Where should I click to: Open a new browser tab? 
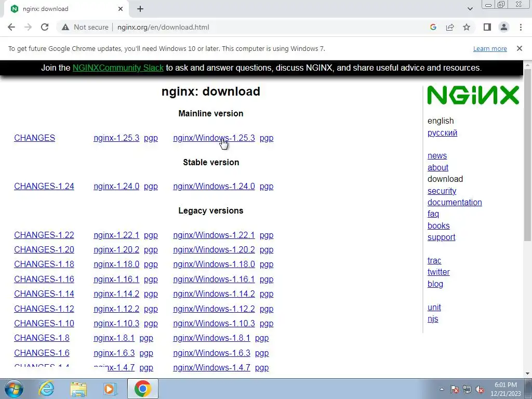[140, 9]
